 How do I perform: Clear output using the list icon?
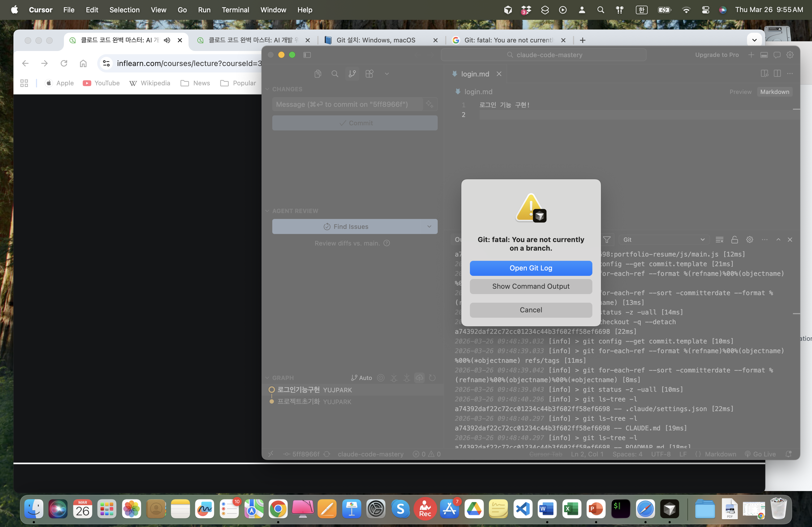pyautogui.click(x=719, y=240)
